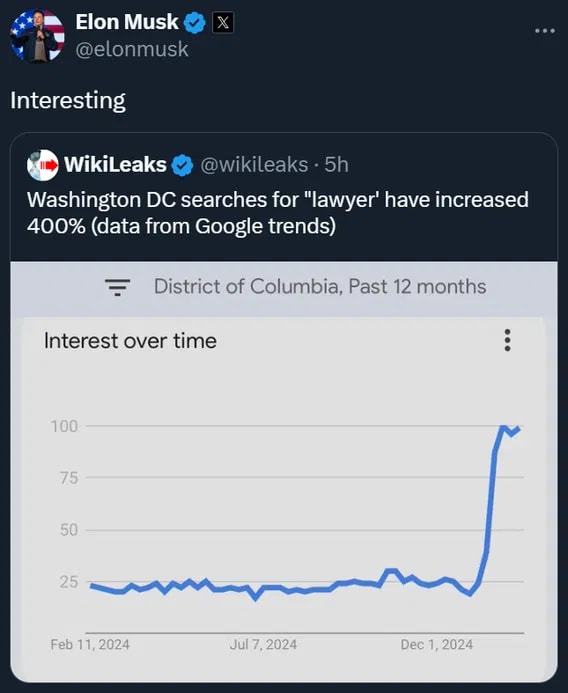
Task: Click the Jul 7, 2024 axis date label
Action: click(263, 645)
